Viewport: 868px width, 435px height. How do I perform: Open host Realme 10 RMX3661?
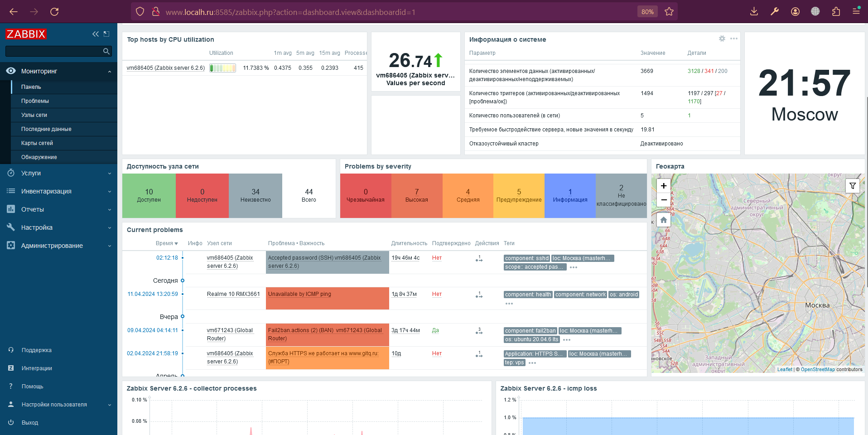tap(233, 294)
